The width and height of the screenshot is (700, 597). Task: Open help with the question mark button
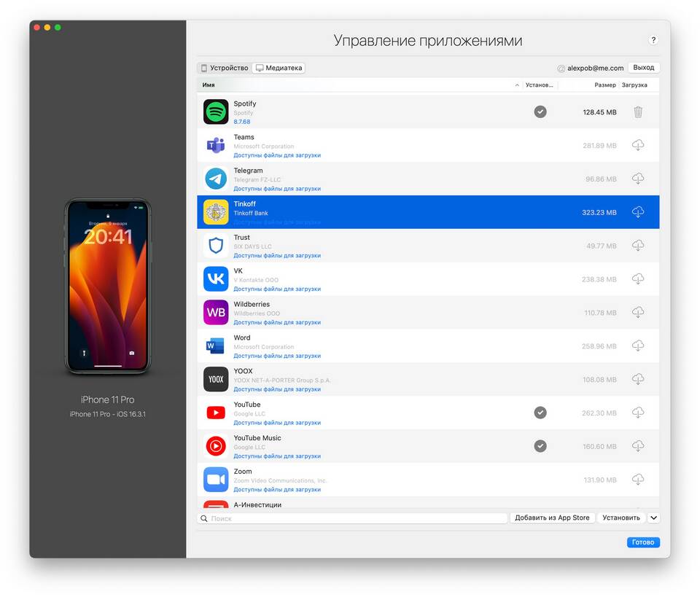click(x=653, y=40)
